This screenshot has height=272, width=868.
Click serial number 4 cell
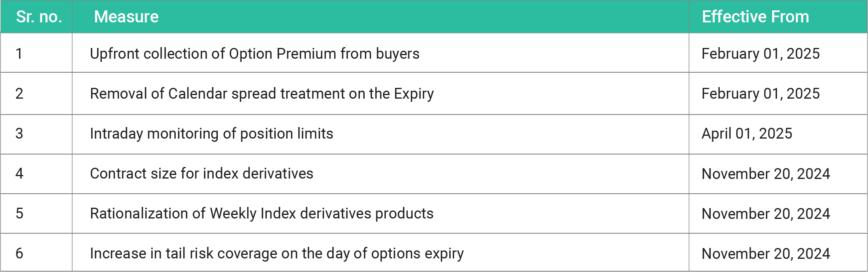pos(19,173)
